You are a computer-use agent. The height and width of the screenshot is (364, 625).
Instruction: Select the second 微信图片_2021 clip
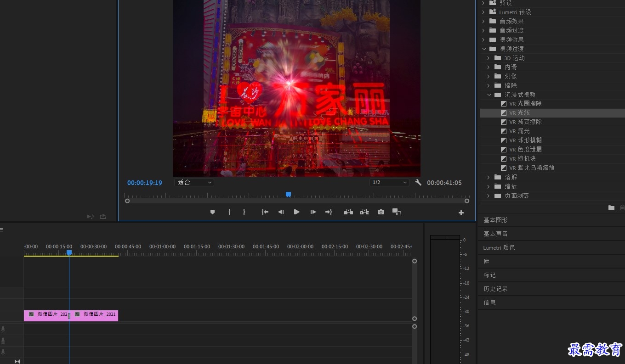(94, 315)
